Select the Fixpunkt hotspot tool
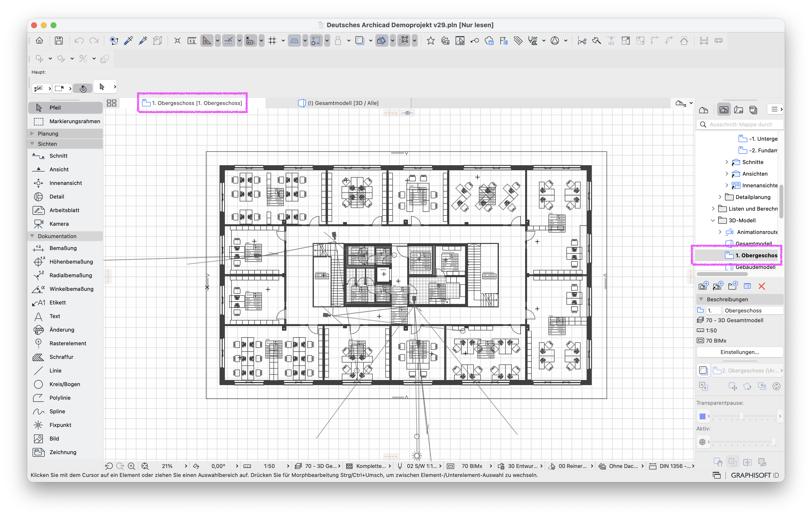The width and height of the screenshot is (812, 518). [x=65, y=425]
